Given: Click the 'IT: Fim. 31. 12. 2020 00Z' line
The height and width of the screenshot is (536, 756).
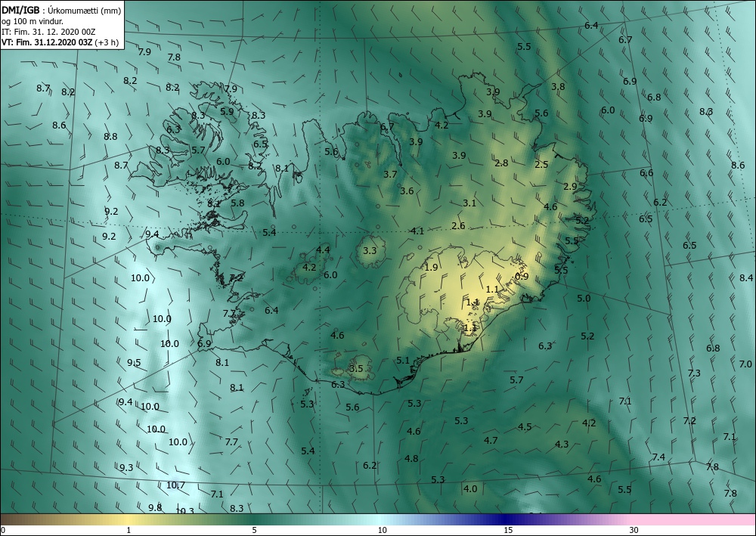Looking at the screenshot, I should (48, 31).
